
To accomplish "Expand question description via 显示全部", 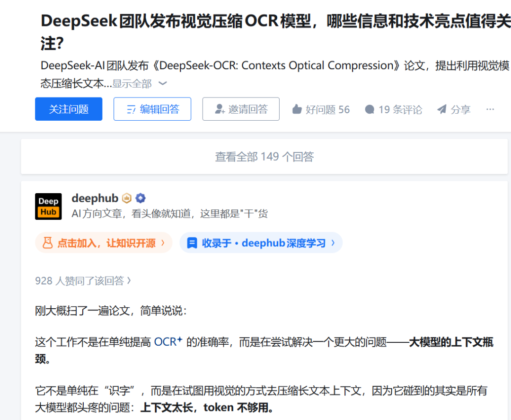I will (x=140, y=84).
